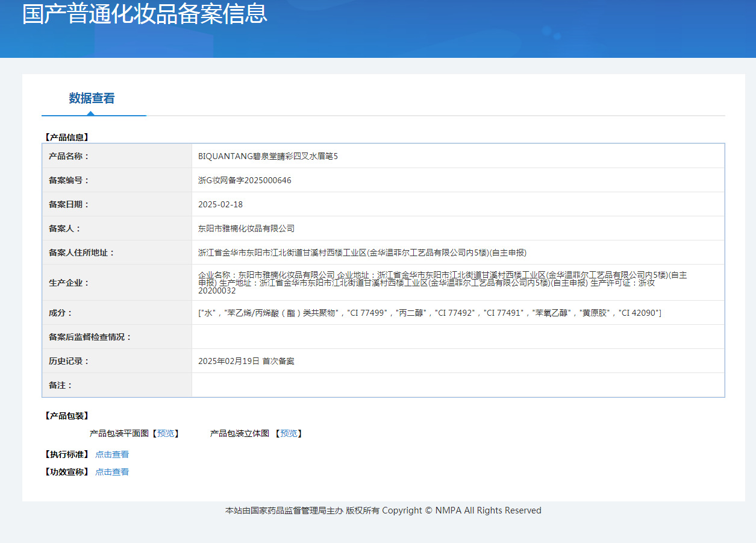The height and width of the screenshot is (543, 756).
Task: Click the 备案编号 value 浙G妆网备字2025000646
Action: (x=245, y=180)
